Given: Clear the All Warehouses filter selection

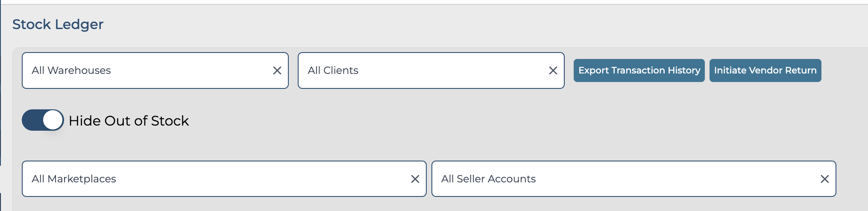Looking at the screenshot, I should [x=277, y=70].
